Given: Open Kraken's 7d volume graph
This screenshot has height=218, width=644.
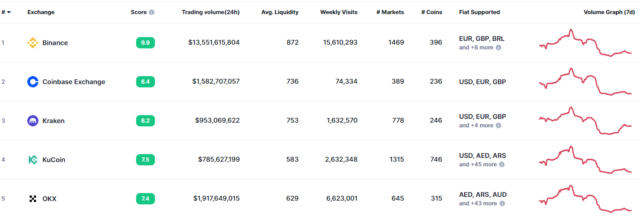Looking at the screenshot, I should [x=585, y=121].
